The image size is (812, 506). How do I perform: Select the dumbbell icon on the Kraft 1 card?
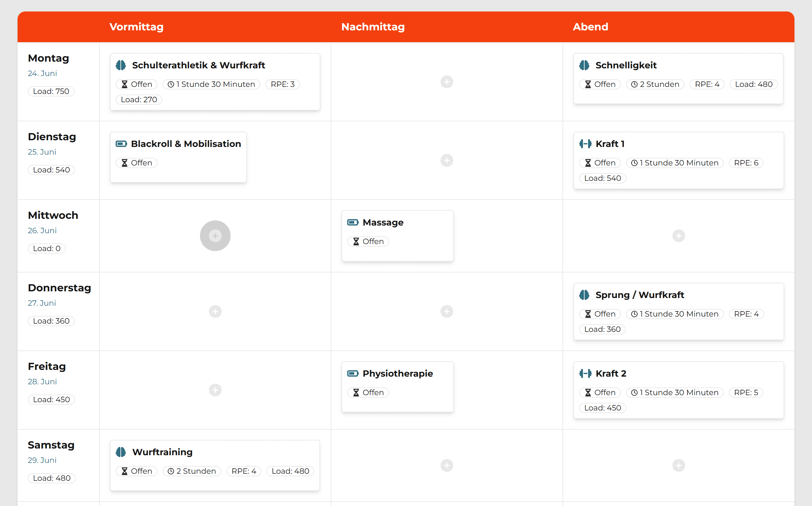coord(586,143)
